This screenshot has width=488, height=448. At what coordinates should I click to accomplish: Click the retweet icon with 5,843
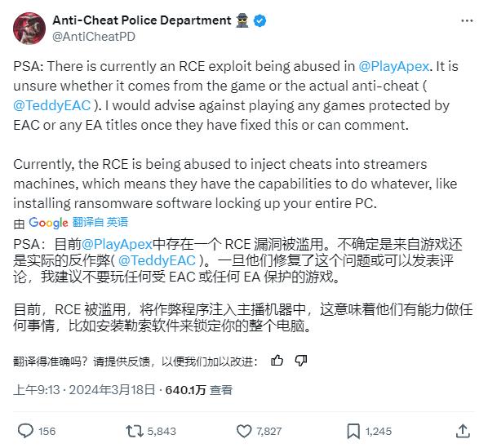coord(134,432)
